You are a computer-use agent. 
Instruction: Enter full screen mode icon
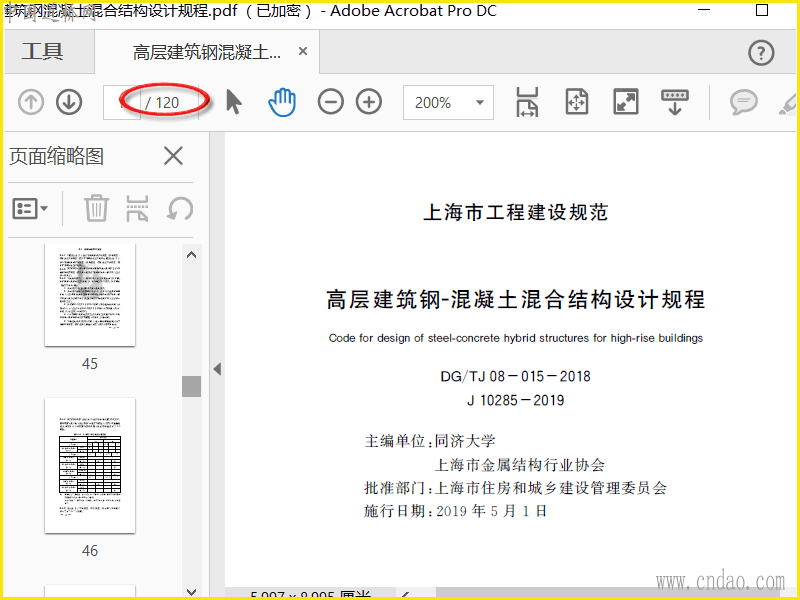click(x=626, y=102)
